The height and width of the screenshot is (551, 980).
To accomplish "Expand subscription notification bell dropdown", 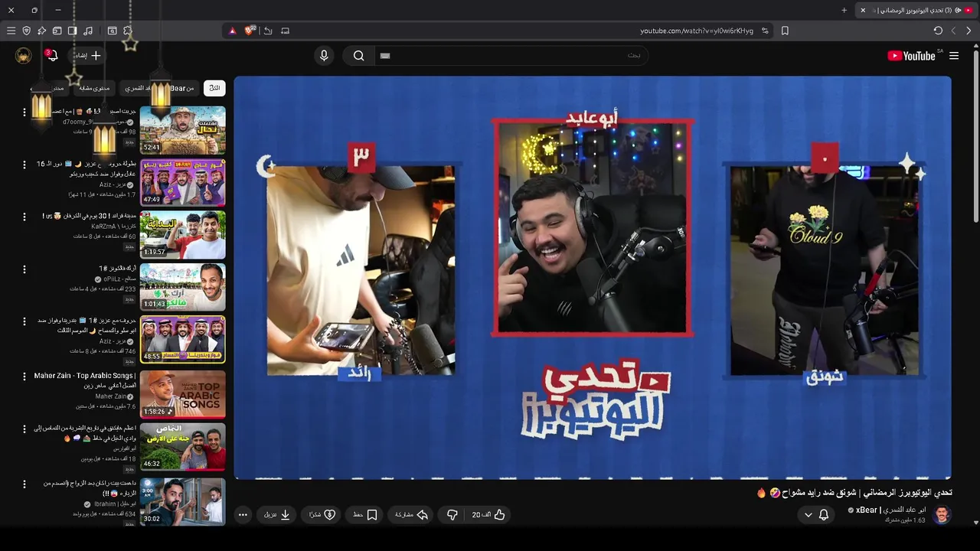I will (815, 515).
